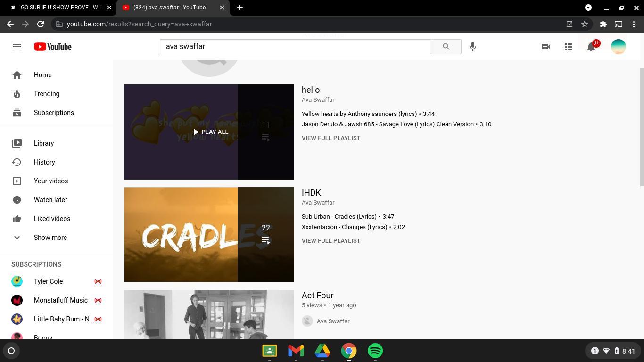Open the Act Four video title

(x=318, y=296)
